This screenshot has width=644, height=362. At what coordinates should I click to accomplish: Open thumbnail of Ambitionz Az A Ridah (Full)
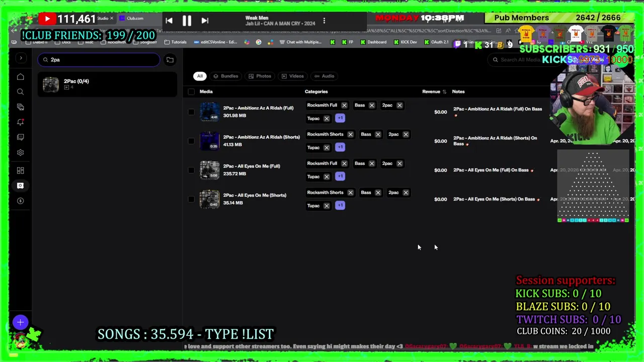(210, 112)
